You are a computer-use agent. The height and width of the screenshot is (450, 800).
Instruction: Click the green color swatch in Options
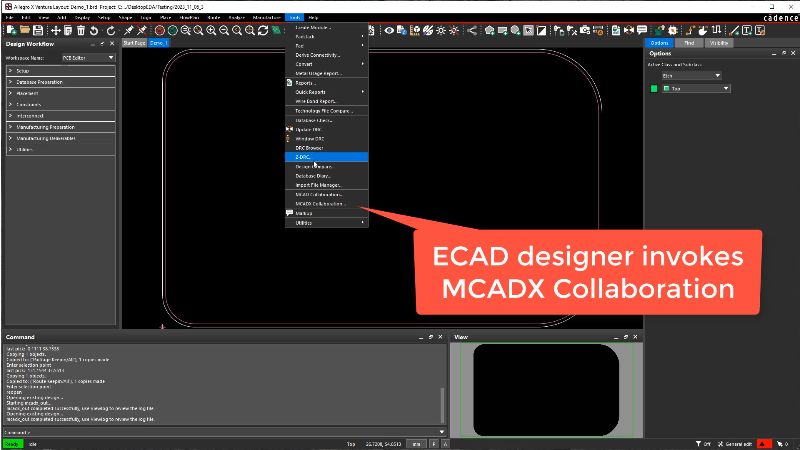pos(653,89)
